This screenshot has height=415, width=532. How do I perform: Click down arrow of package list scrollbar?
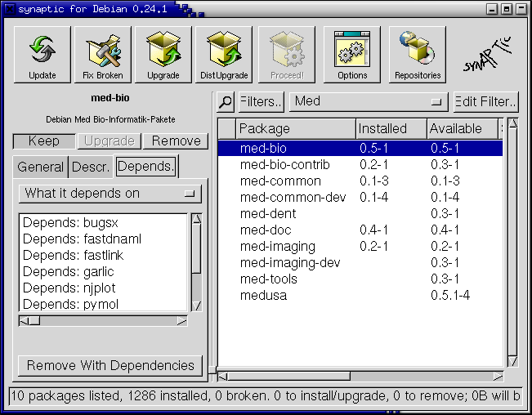pyautogui.click(x=512, y=361)
